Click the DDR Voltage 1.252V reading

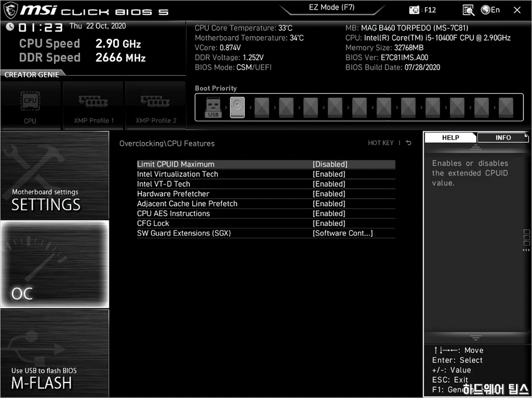tap(229, 57)
